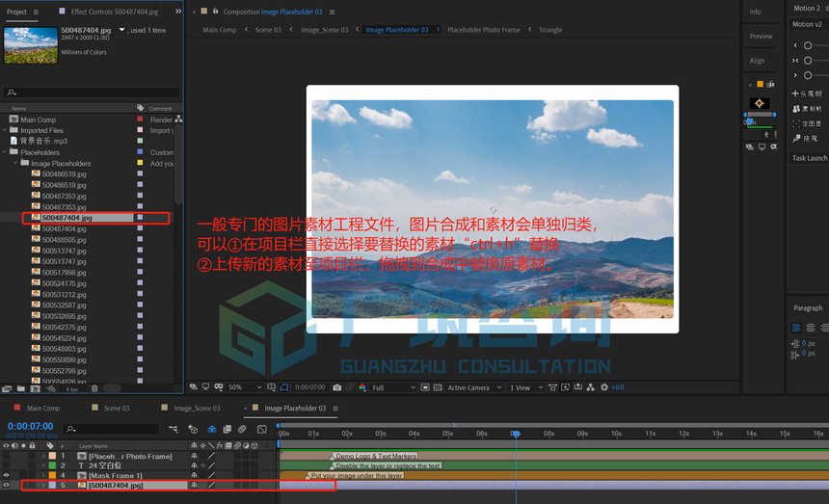Toggle the transparency grid in viewer
Screen dimensions: 829x504
point(438,387)
